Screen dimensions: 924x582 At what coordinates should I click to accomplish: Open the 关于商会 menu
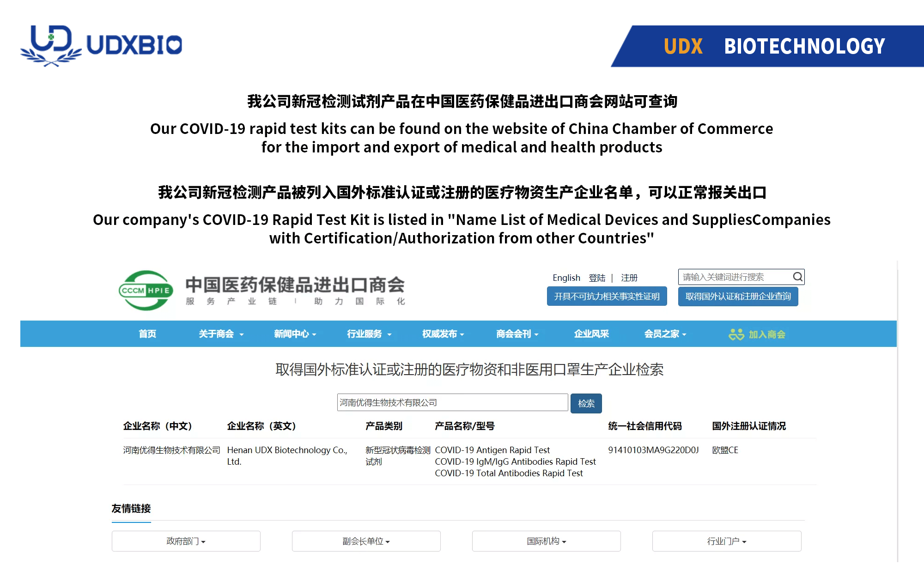tap(221, 333)
